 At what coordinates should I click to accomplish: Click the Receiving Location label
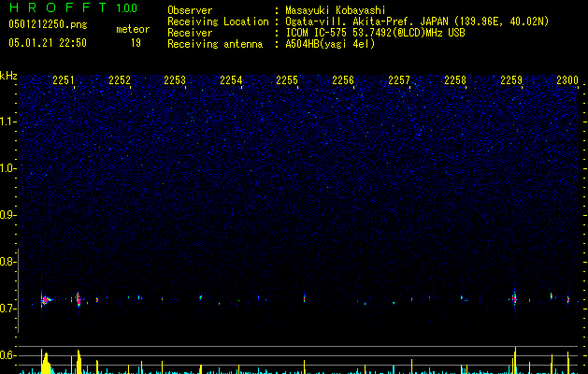(x=218, y=22)
